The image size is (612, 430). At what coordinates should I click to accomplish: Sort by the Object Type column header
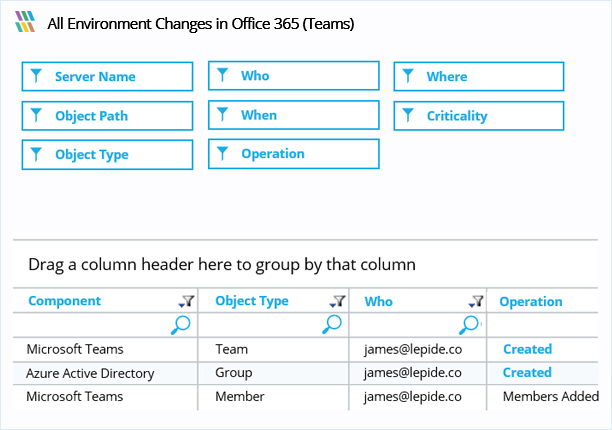tap(252, 301)
